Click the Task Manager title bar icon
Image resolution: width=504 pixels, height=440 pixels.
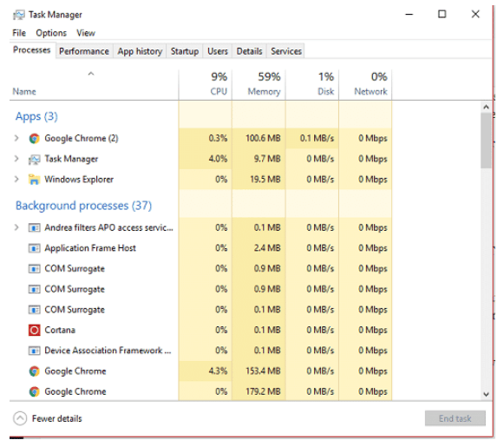(18, 15)
